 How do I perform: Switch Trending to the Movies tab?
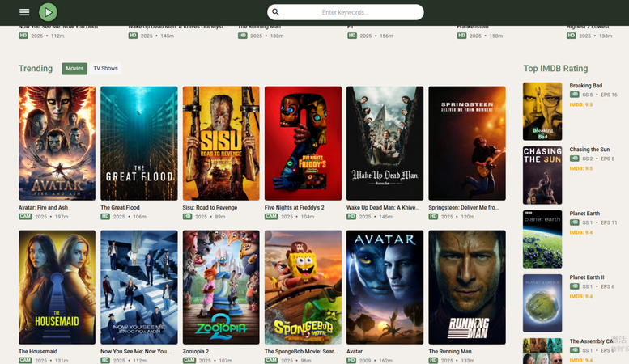click(x=74, y=69)
